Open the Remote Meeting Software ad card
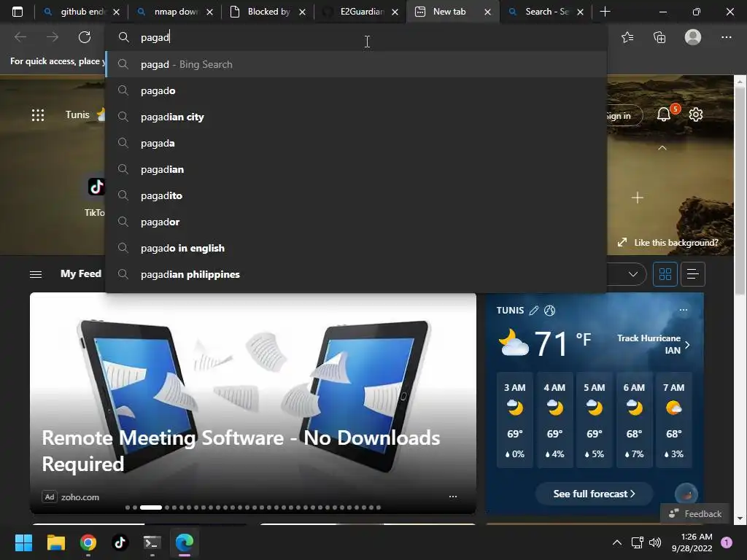Screen dimensions: 747x560 tap(253, 402)
